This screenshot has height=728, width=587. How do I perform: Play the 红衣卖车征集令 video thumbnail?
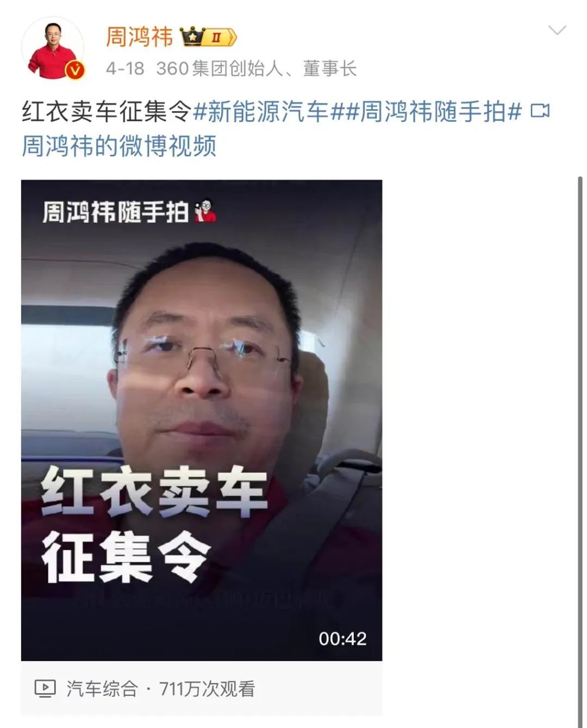(202, 420)
